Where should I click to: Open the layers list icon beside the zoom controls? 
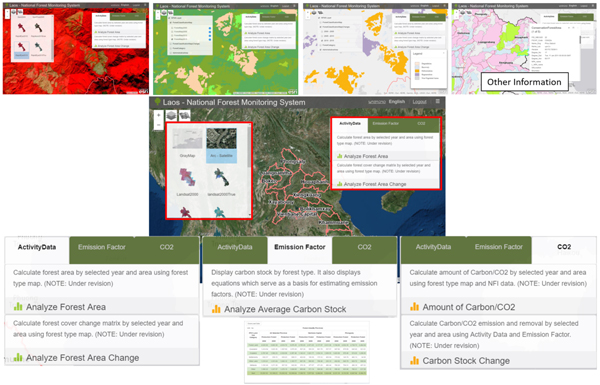[x=171, y=115]
